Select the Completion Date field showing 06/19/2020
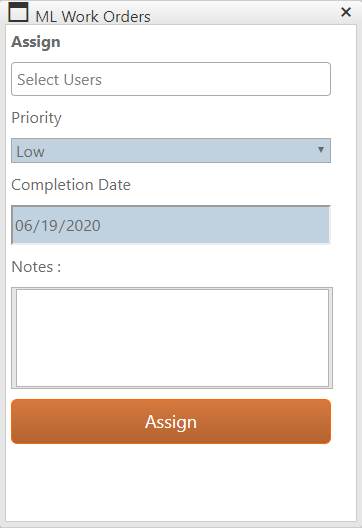This screenshot has width=362, height=528. click(171, 225)
